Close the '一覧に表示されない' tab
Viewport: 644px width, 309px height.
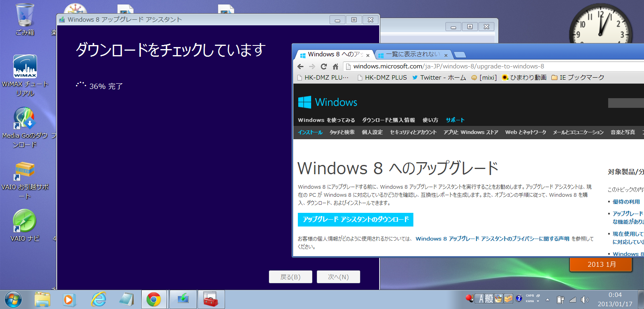point(446,55)
